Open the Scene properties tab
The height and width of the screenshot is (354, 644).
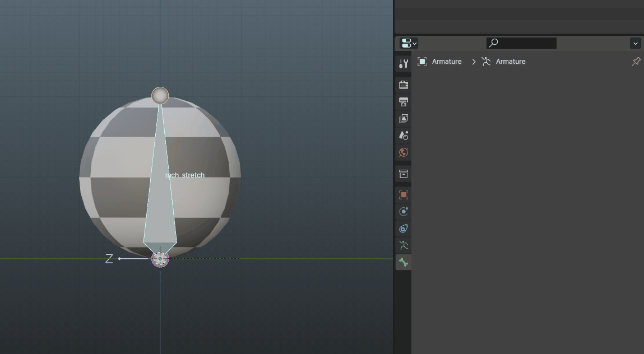[x=404, y=136]
